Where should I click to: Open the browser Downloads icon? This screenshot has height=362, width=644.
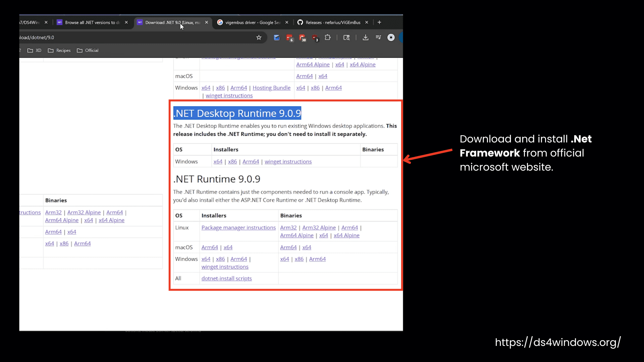point(366,38)
